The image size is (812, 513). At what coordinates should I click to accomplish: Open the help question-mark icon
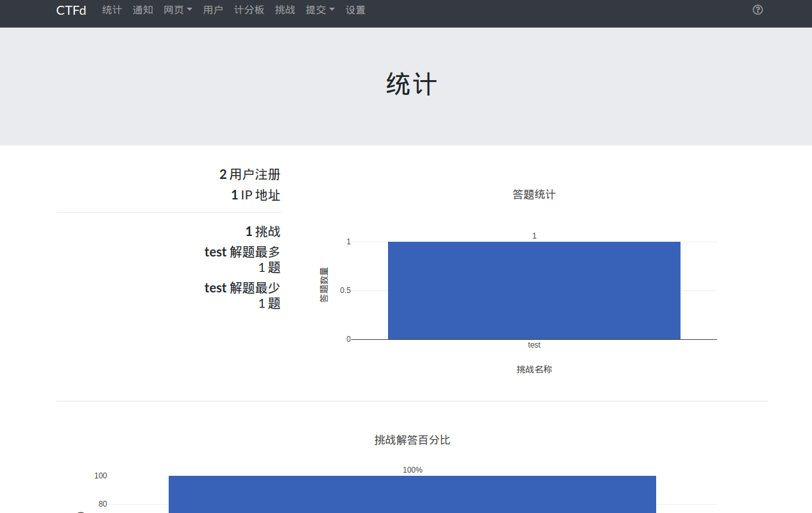tap(757, 10)
